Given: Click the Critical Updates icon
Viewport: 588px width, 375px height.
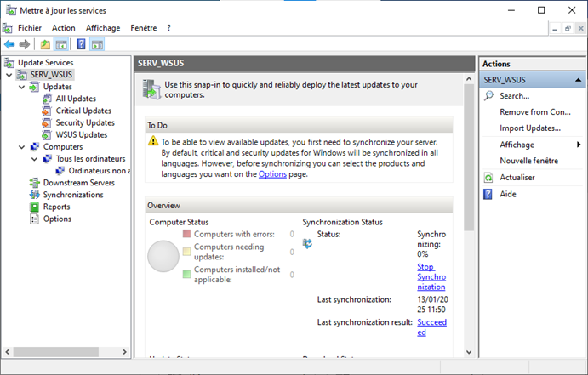Looking at the screenshot, I should 47,111.
